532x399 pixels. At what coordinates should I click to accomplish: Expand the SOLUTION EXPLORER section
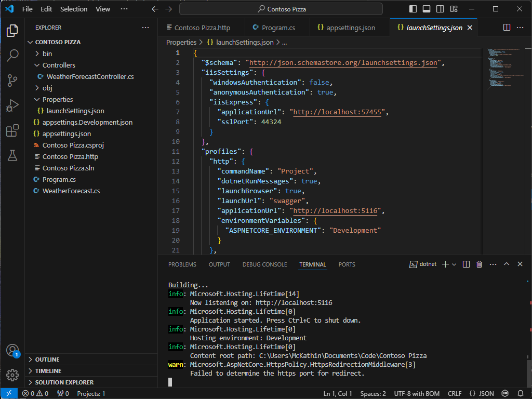click(91, 382)
